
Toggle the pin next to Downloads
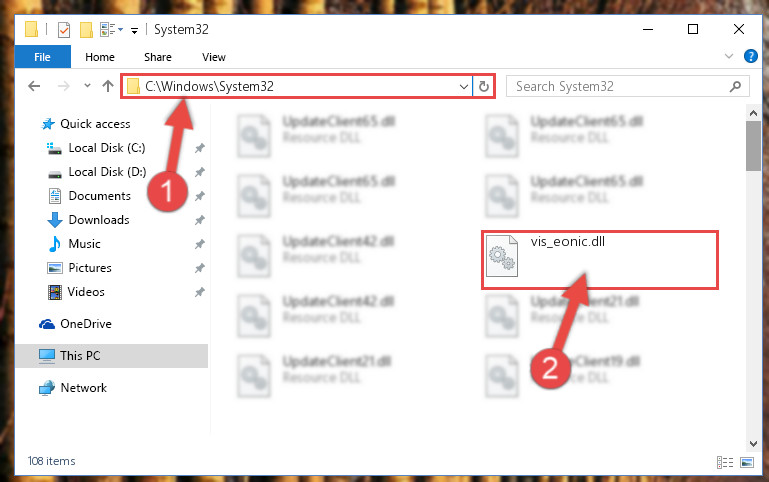(199, 220)
